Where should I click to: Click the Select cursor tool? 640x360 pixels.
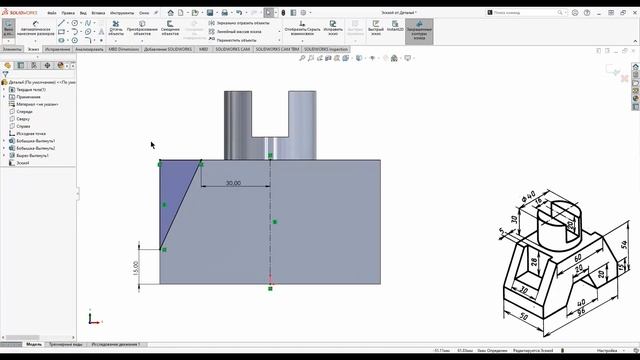(x=268, y=13)
